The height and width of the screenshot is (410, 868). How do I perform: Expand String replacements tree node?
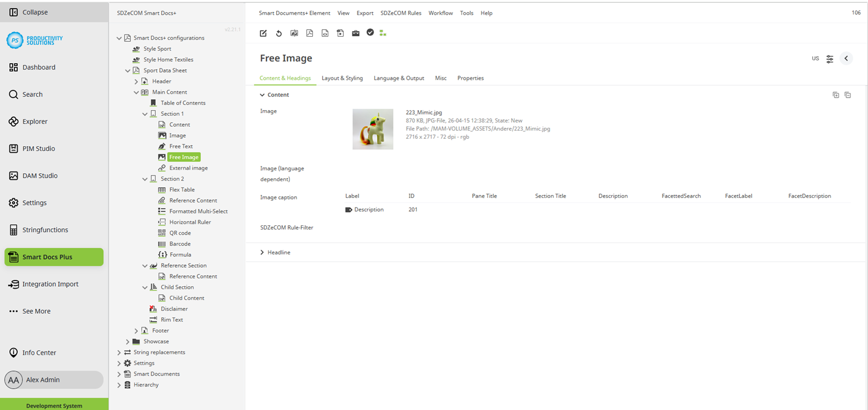click(x=119, y=353)
